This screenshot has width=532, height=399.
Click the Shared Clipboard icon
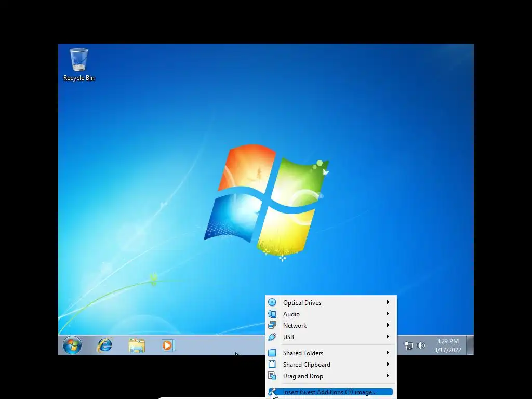click(x=272, y=364)
